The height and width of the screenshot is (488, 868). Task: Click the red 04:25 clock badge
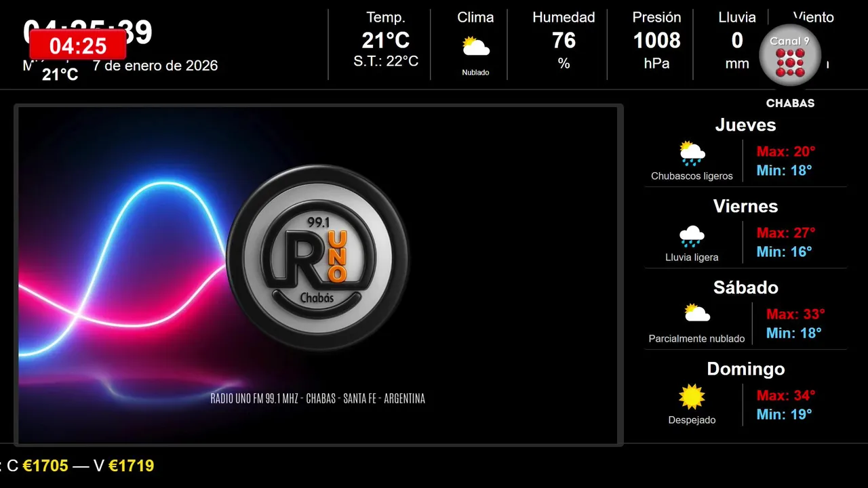[x=78, y=45]
